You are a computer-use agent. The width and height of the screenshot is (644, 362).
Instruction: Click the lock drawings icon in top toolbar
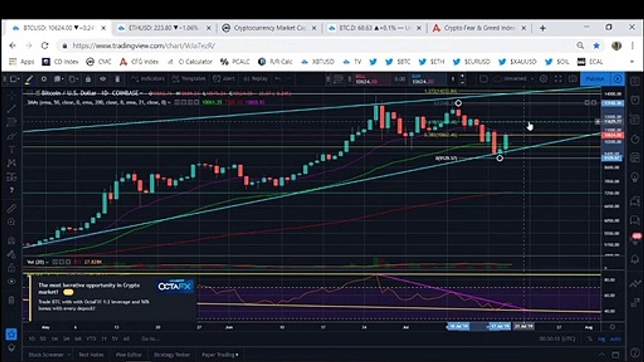click(x=88, y=79)
